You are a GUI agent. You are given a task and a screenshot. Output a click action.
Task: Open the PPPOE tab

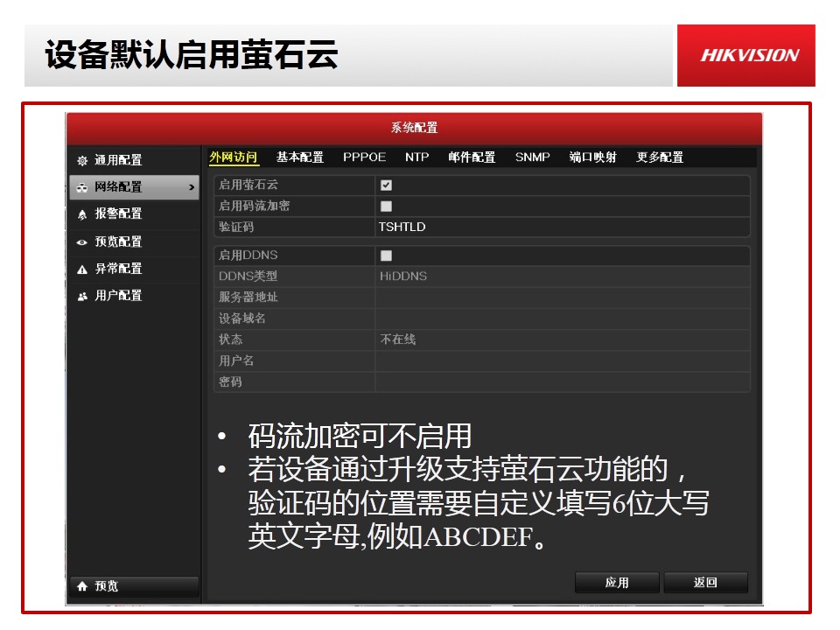(364, 157)
